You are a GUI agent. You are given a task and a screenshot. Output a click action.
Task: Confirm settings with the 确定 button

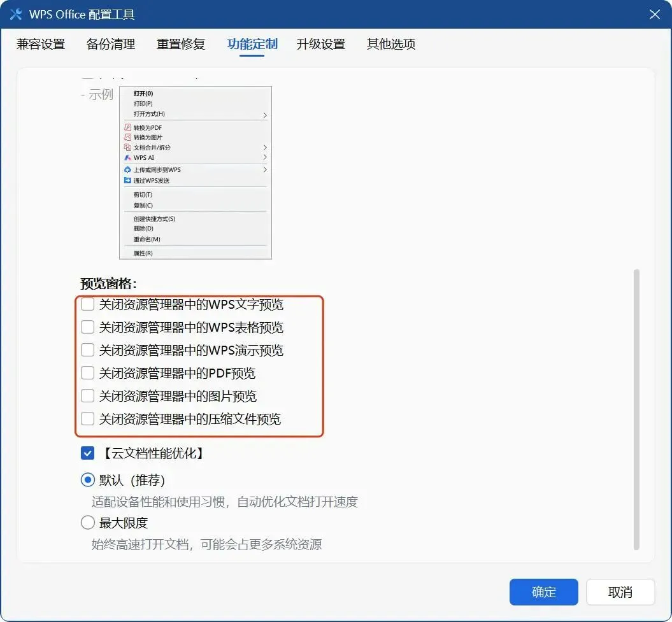point(543,592)
